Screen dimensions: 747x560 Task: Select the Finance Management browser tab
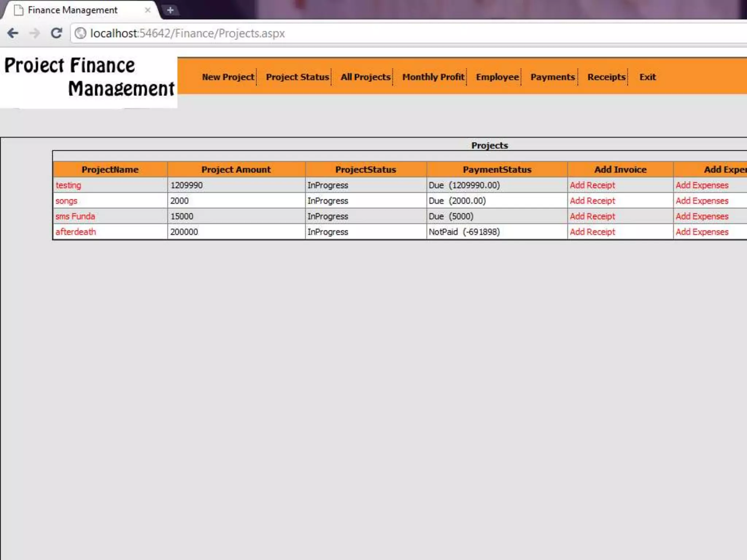click(x=73, y=10)
